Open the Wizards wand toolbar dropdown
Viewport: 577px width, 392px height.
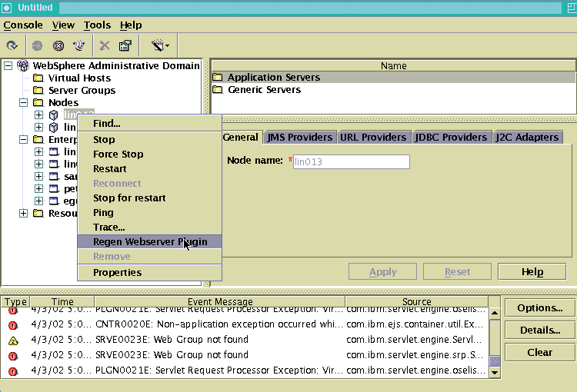[x=160, y=45]
